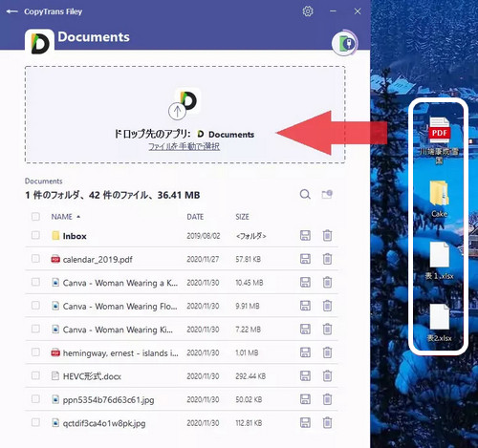478x448 pixels.
Task: Delete the 9.91 MB Canva image
Action: click(x=327, y=306)
